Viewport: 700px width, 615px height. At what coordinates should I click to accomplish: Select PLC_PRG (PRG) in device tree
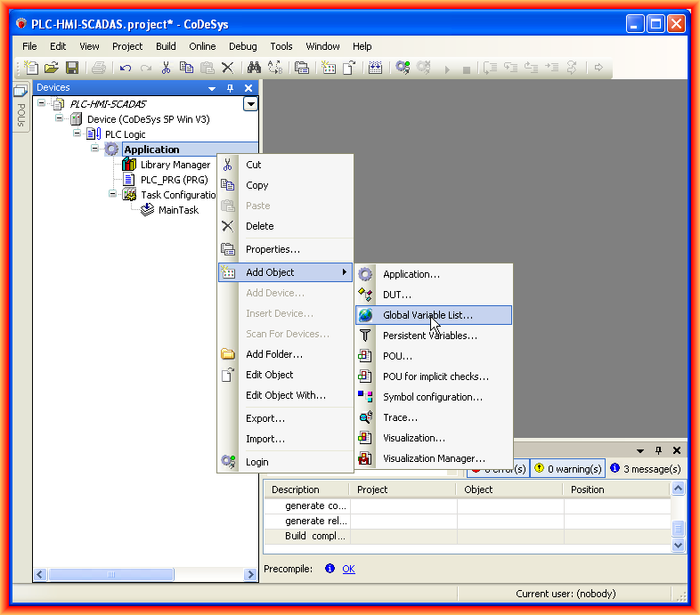click(x=174, y=180)
